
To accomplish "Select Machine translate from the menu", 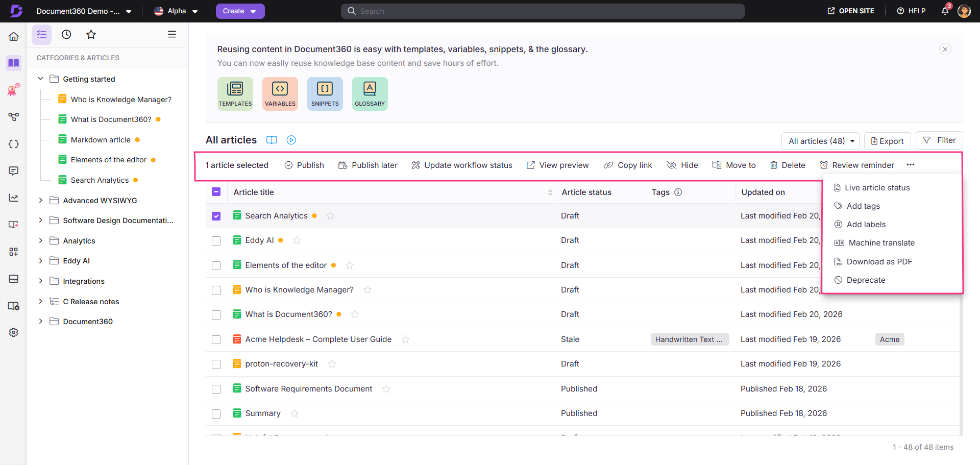I will coord(881,242).
